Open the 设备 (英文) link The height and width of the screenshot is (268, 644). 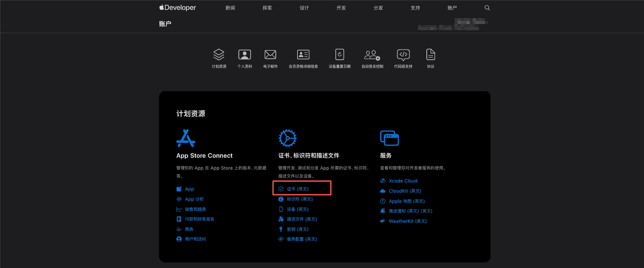297,209
